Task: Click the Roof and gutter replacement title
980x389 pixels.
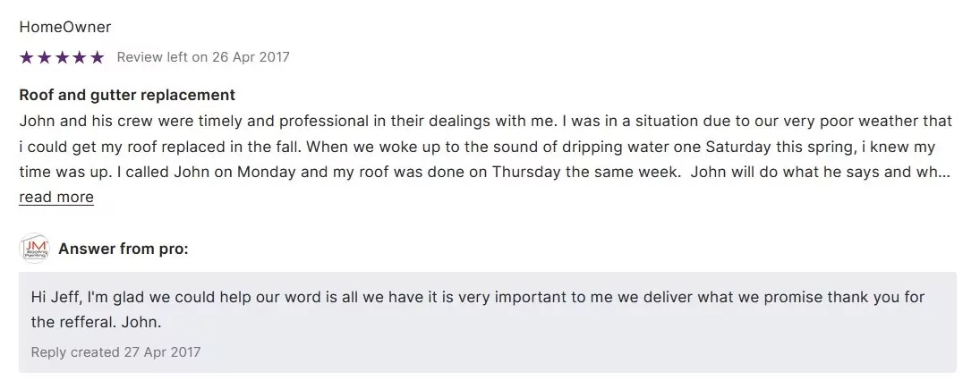Action: (127, 95)
